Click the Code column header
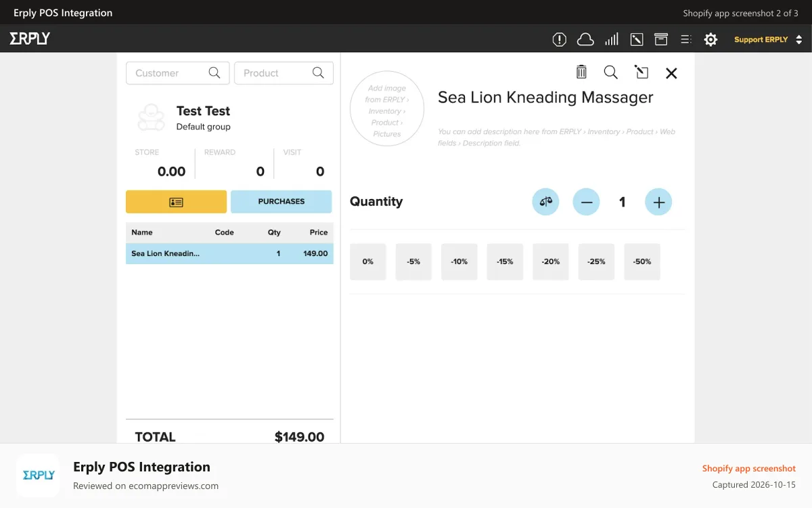 [224, 232]
